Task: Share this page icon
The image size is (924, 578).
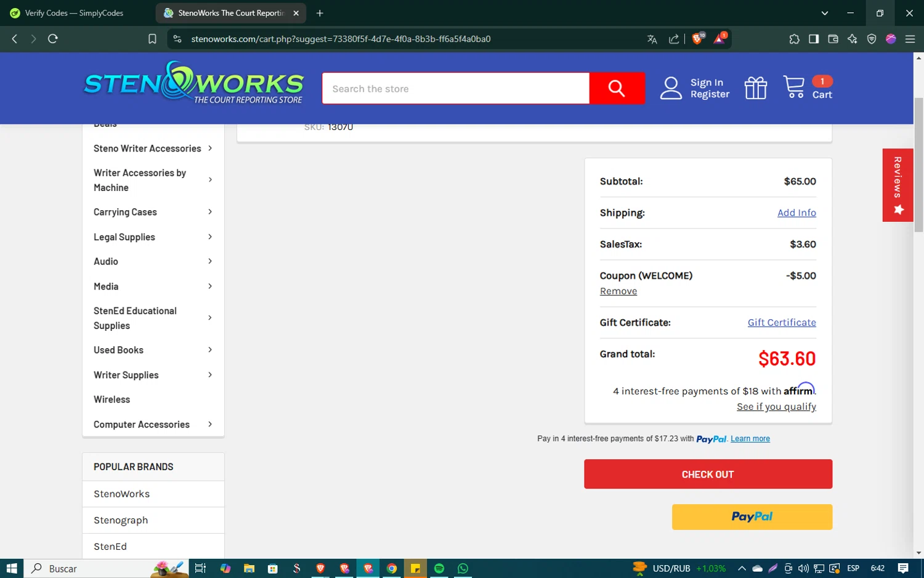Action: pos(674,39)
